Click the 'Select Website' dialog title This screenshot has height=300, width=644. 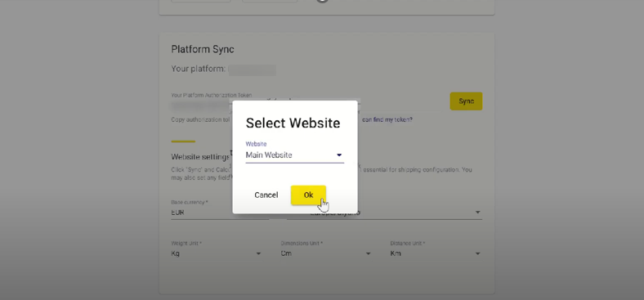pos(293,123)
